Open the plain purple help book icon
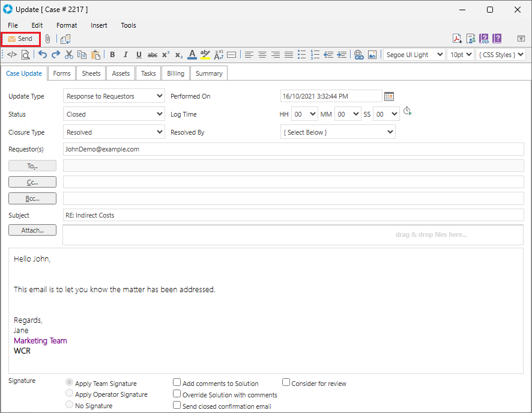This screenshot has height=413, width=532. pos(497,38)
